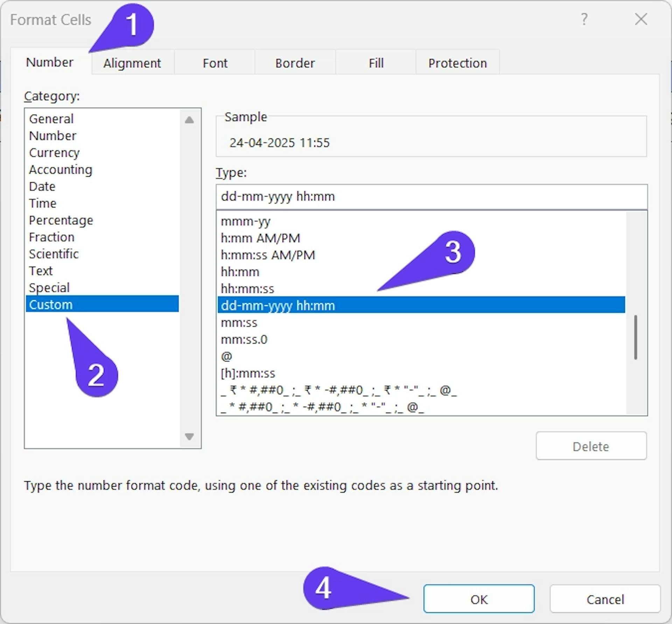Click in the Type format code field
The image size is (672, 624).
tap(431, 197)
